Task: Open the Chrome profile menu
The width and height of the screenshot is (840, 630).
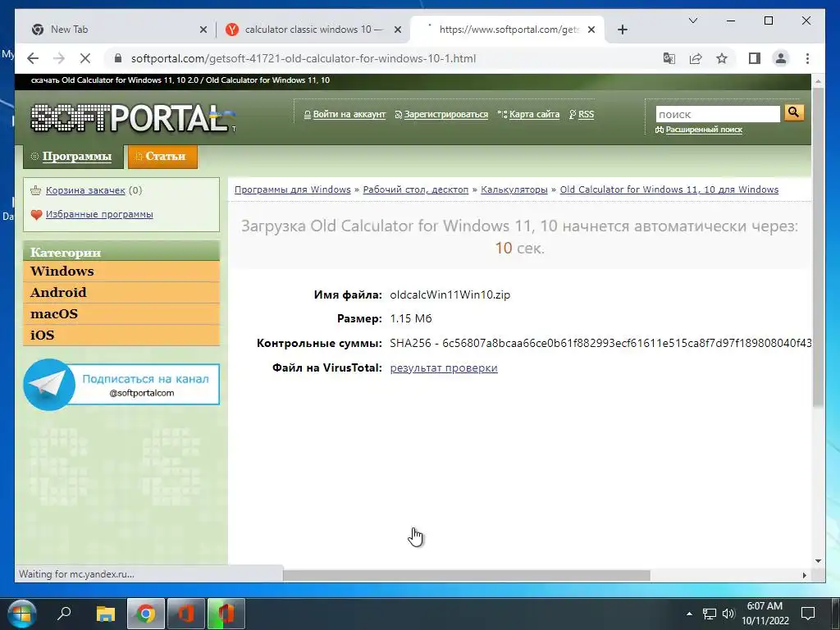Action: 781,58
